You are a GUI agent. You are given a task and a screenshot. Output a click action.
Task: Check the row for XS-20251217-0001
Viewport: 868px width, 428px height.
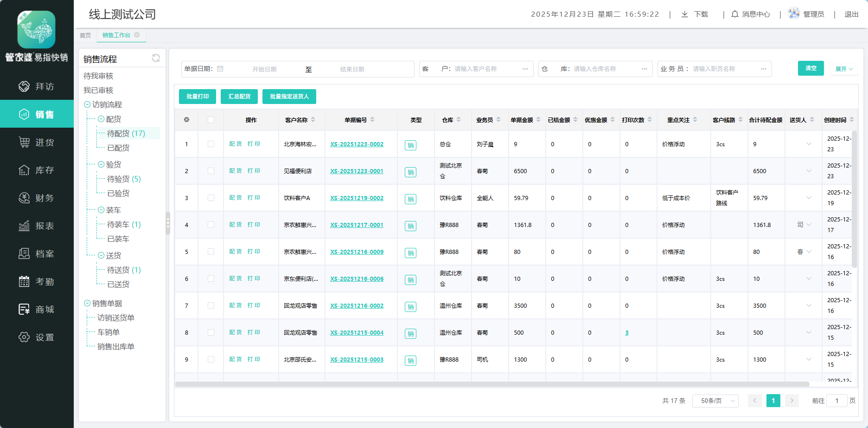(x=211, y=225)
